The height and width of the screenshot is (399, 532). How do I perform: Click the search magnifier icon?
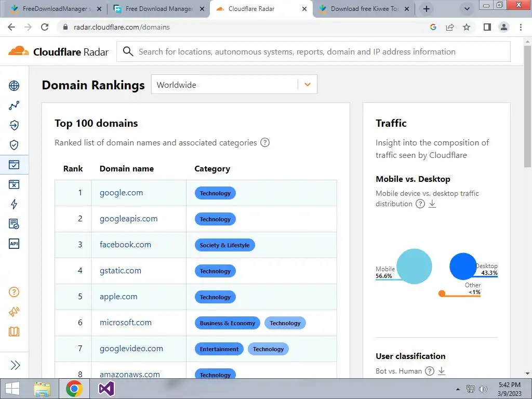pos(128,51)
